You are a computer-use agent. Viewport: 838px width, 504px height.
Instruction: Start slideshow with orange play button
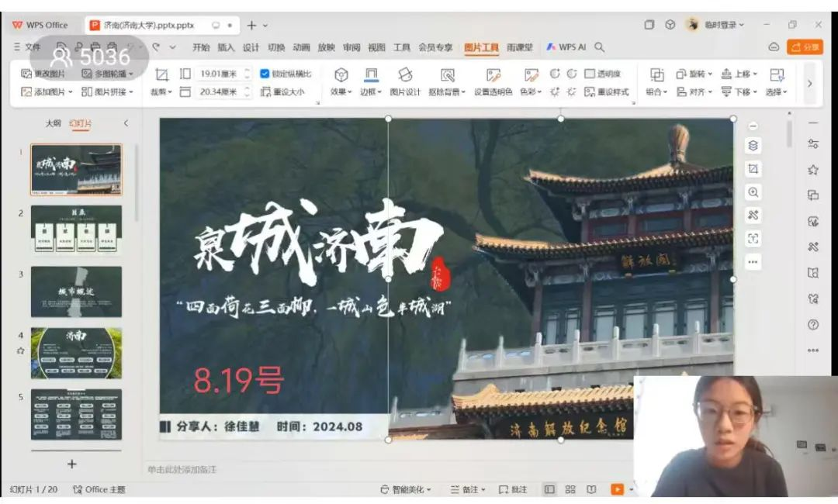click(x=617, y=489)
